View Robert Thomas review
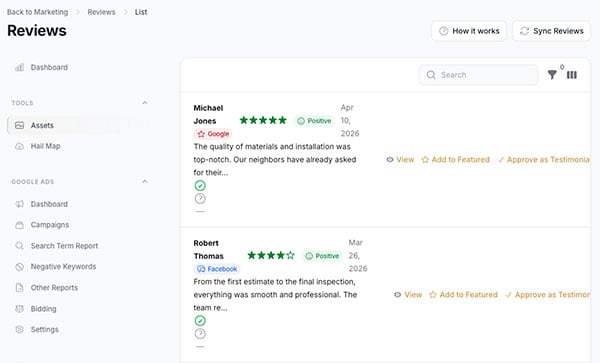 click(408, 295)
